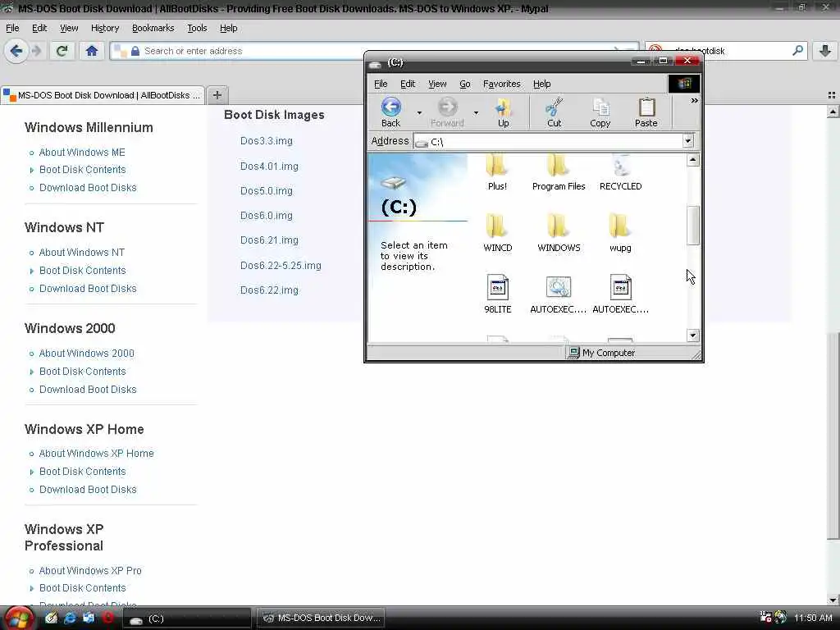Screen dimensions: 840x630
Task: Open the Forward button history dropdown arrow
Action: tap(476, 112)
